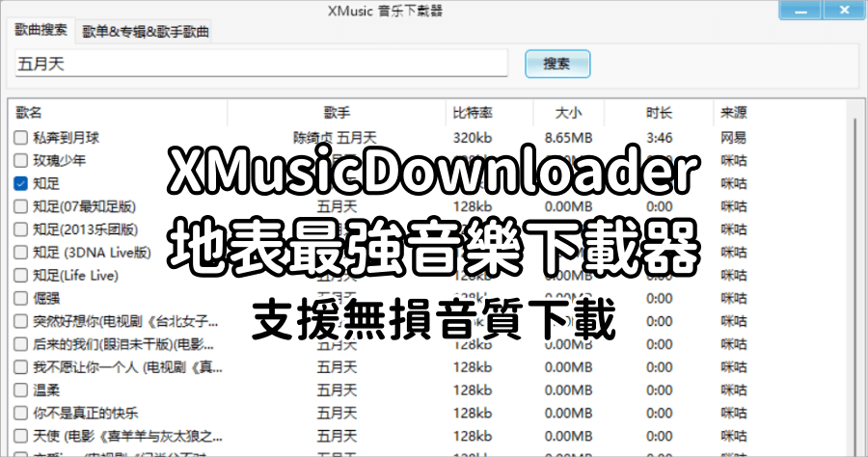Open the 歌单&专辑&歌手歌曲 tab
Viewport: 868px width, 457px height.
(146, 32)
